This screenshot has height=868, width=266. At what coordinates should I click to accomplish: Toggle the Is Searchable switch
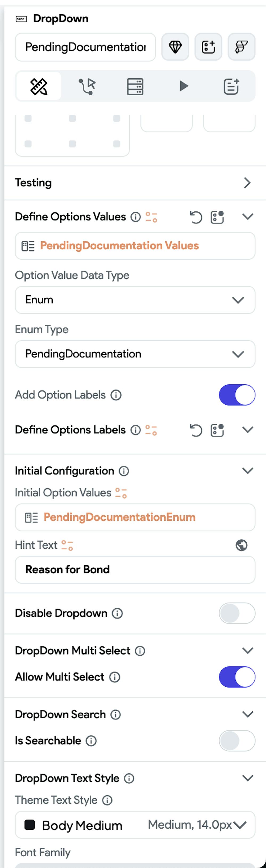[237, 741]
